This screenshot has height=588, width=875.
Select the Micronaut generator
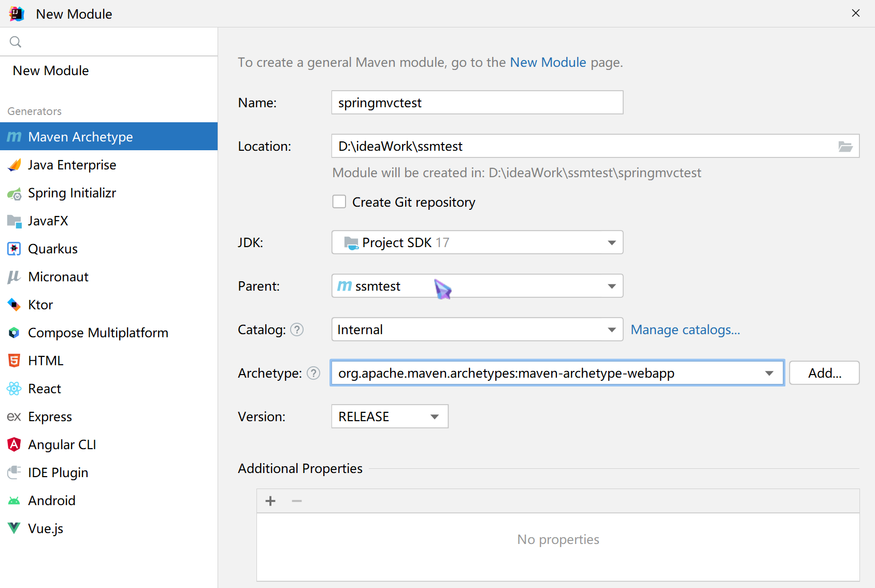(x=109, y=277)
